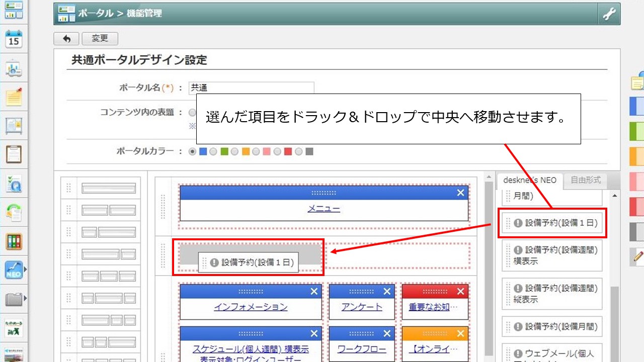Open the document search icon in the sidebar
This screenshot has height=362, width=644.
[14, 184]
